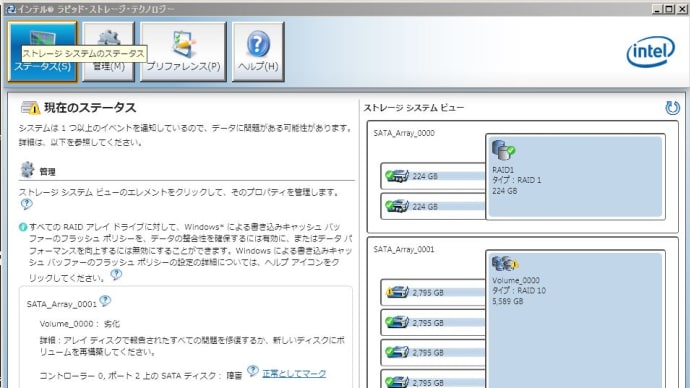Open the ステータス(S) tab

point(42,52)
